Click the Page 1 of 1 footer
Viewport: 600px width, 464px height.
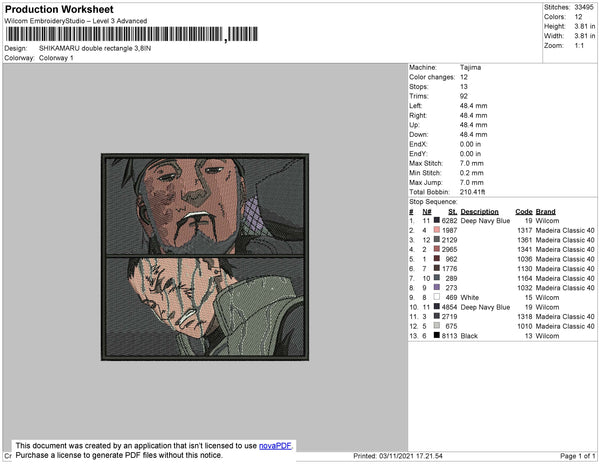click(577, 456)
